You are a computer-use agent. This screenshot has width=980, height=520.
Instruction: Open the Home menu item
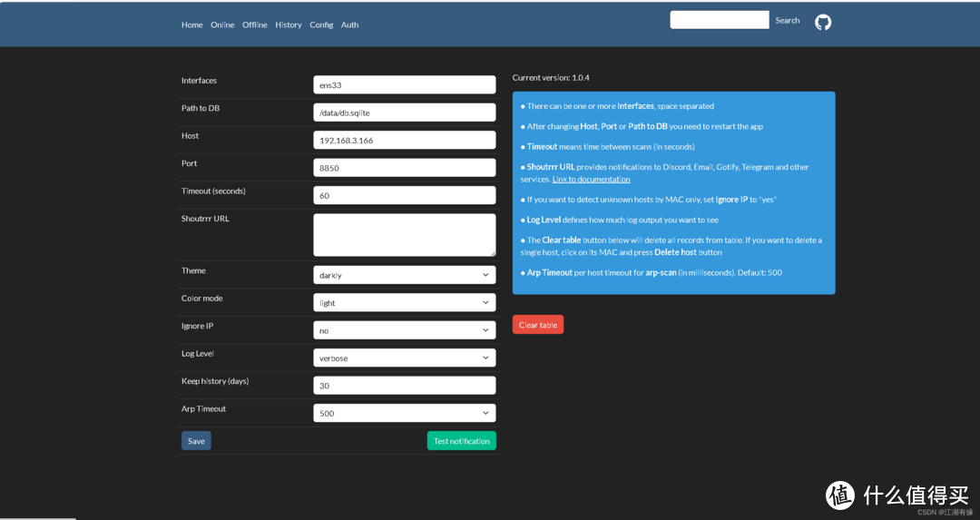(x=191, y=25)
